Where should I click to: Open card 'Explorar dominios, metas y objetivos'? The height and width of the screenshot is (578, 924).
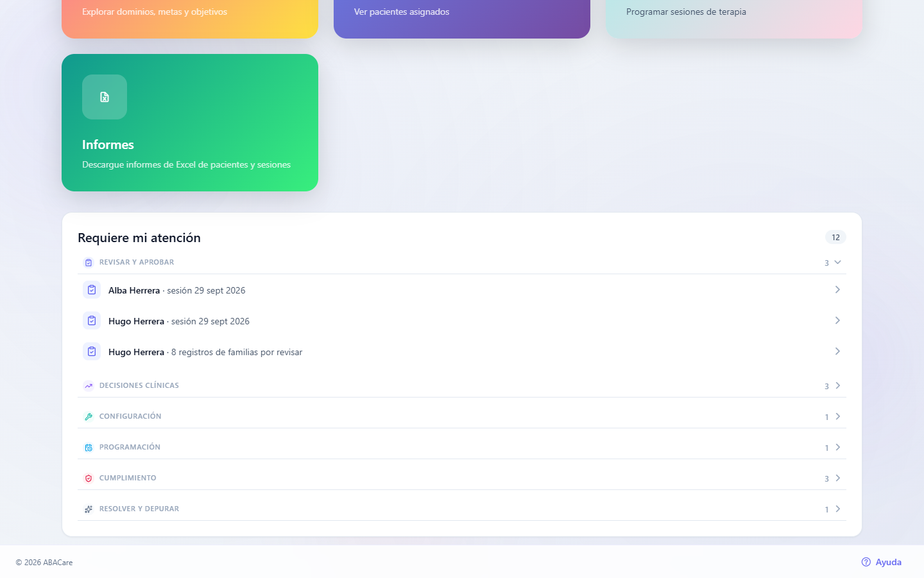[x=190, y=19]
